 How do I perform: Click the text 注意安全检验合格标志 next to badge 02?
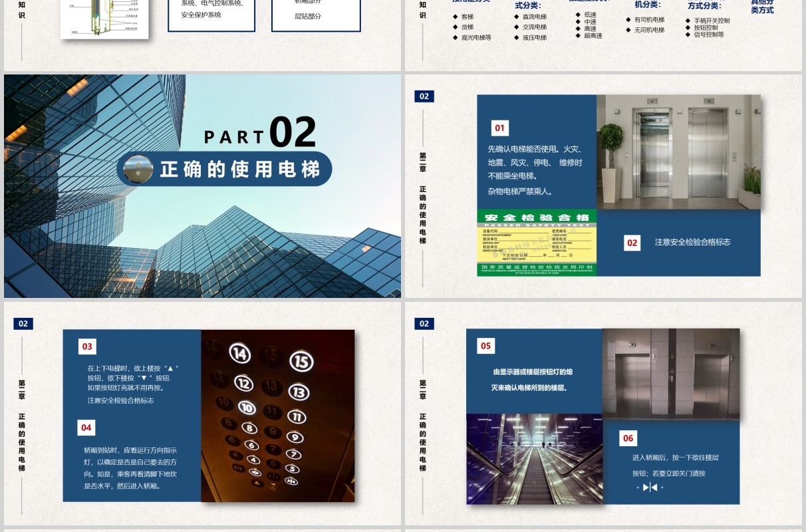[692, 242]
